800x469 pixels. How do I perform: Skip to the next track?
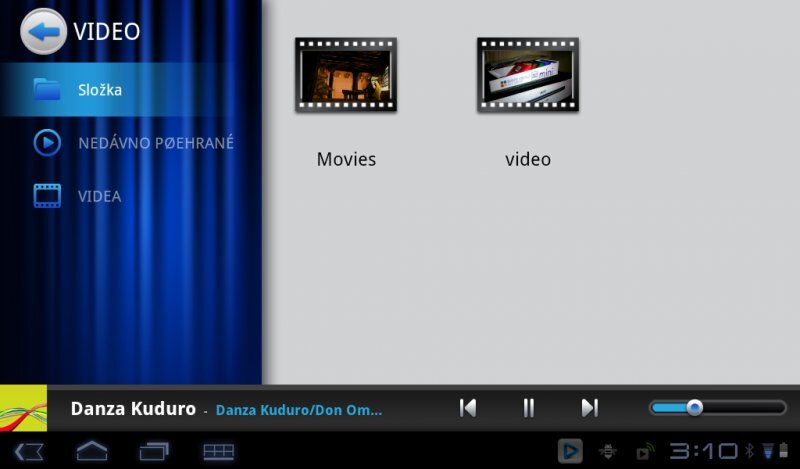point(590,408)
